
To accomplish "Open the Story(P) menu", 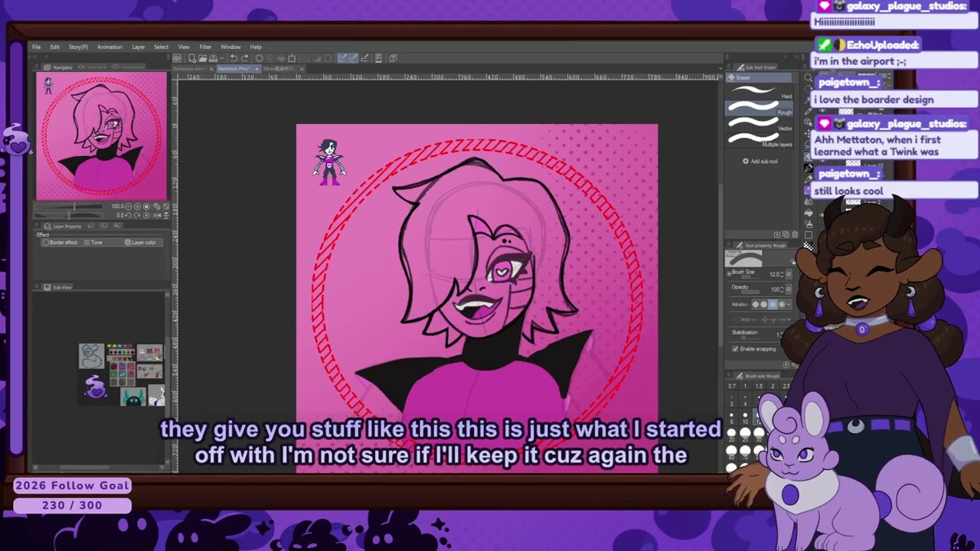I will pyautogui.click(x=78, y=47).
